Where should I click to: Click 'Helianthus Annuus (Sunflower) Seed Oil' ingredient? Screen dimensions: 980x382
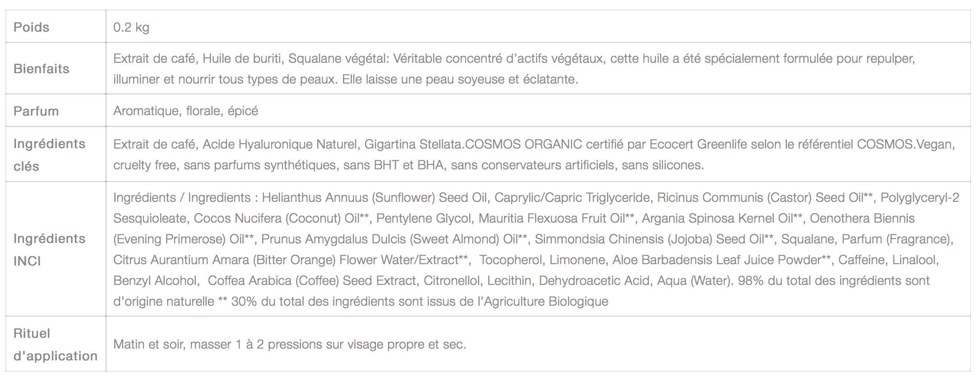[x=374, y=198]
